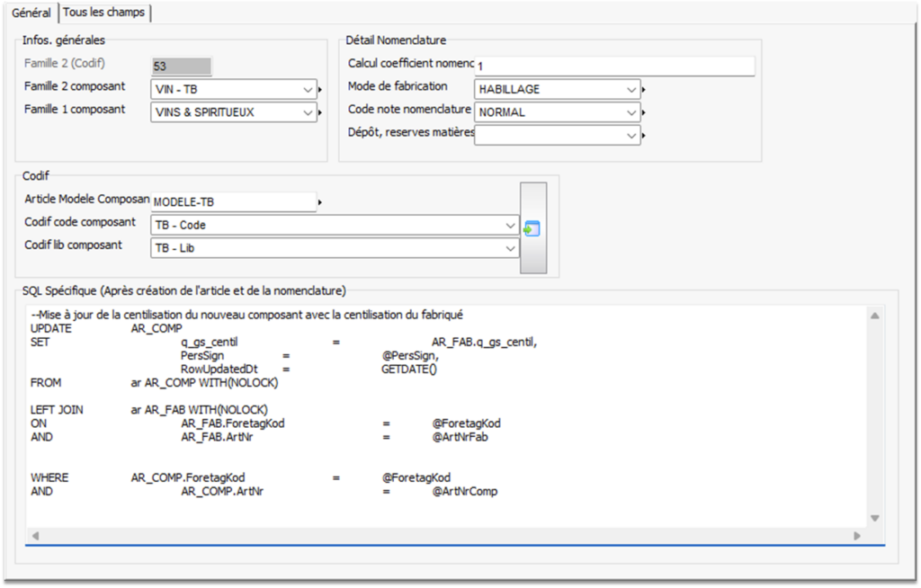
Task: Expand Code note nomenclature NORMAL list
Action: pos(631,113)
